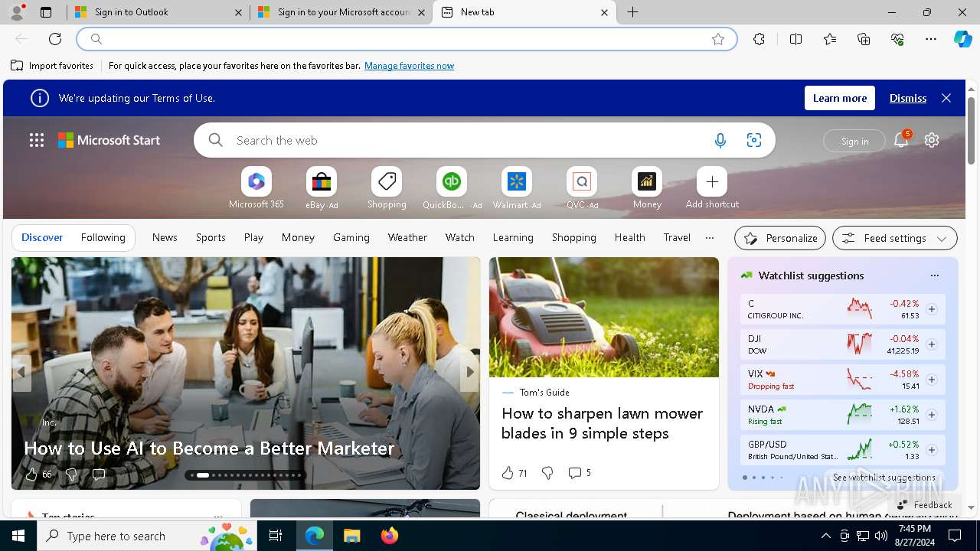Add this page to favorites star
980x551 pixels.
point(718,39)
